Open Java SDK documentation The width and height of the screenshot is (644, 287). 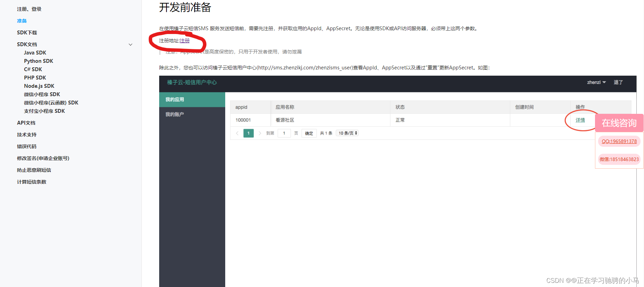pyautogui.click(x=35, y=53)
